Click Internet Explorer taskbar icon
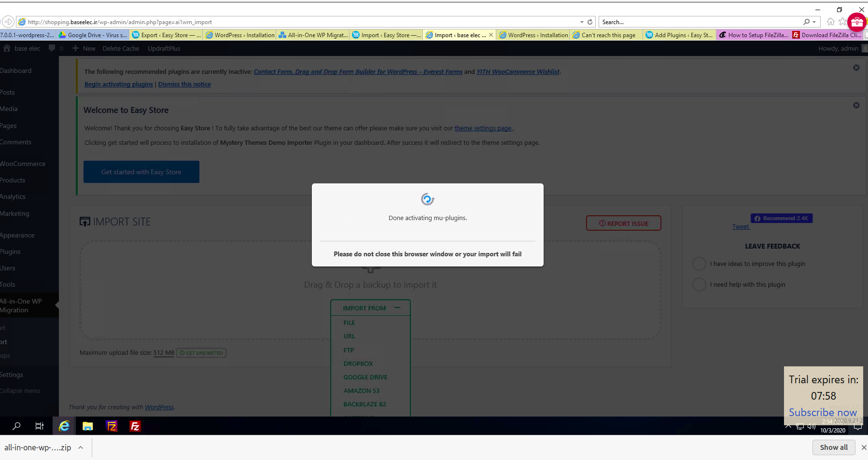 [64, 426]
